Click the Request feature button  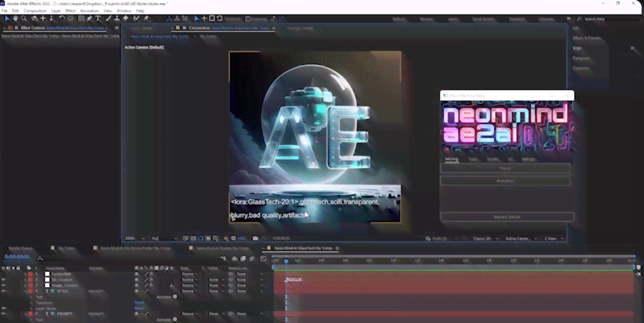(x=507, y=217)
